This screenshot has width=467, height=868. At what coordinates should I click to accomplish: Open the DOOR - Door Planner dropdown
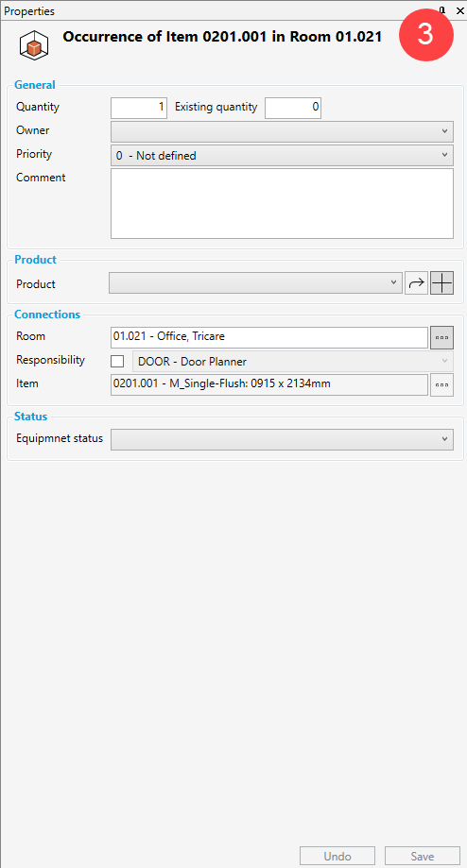292,362
